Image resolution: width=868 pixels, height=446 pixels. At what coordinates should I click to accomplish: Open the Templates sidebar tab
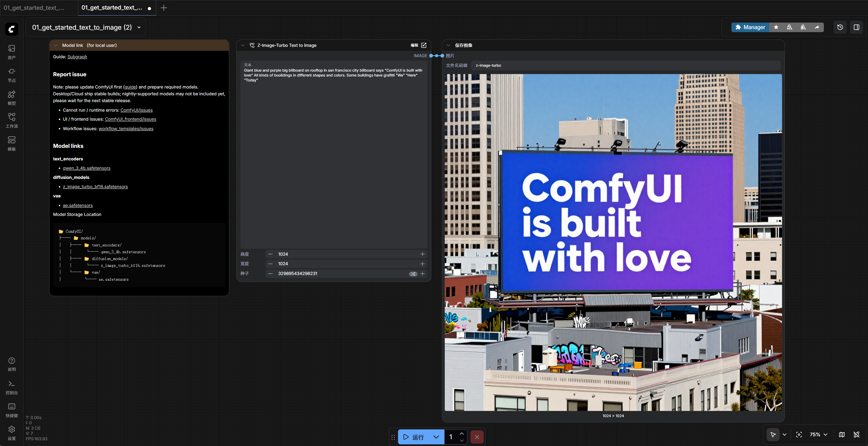point(11,143)
